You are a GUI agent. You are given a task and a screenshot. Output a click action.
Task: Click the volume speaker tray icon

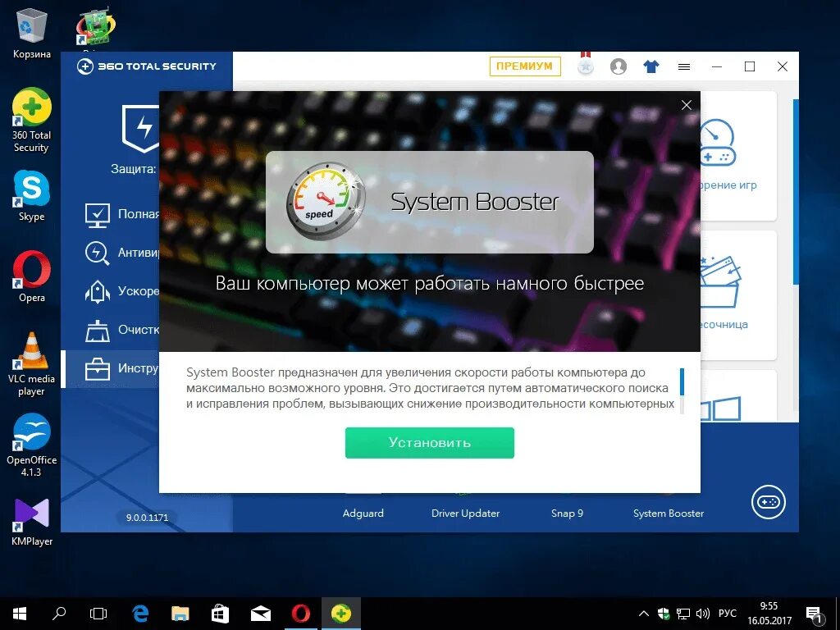(x=702, y=614)
